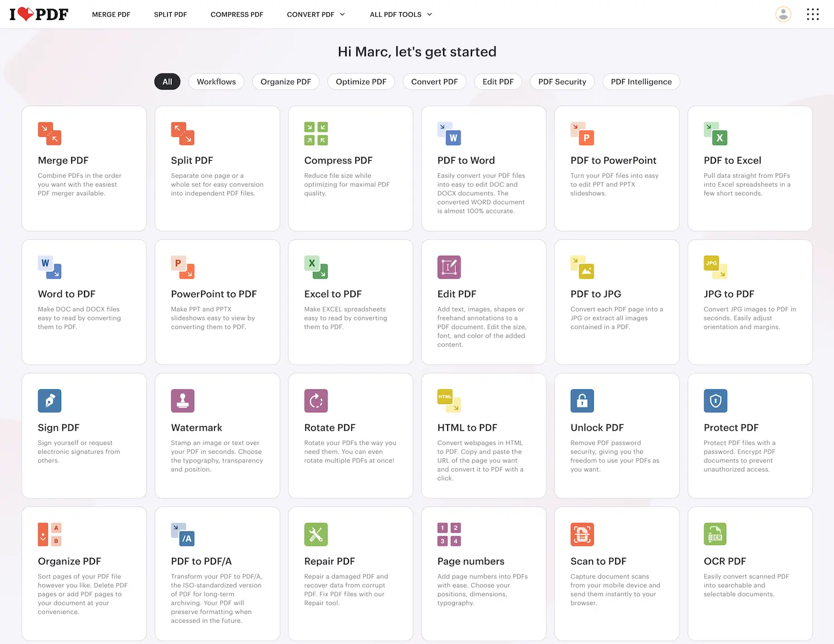Open the Scan to PDF icon
This screenshot has height=644, width=834.
(x=582, y=534)
